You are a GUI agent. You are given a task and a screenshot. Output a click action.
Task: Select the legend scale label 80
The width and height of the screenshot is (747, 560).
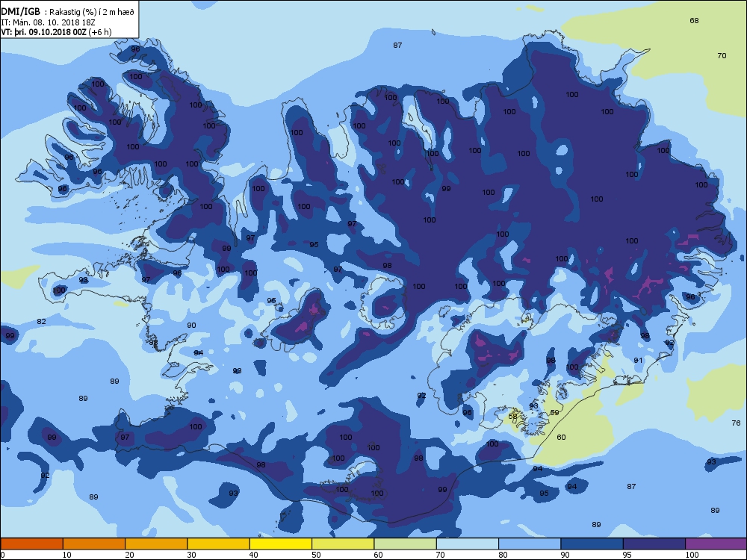tap(503, 555)
